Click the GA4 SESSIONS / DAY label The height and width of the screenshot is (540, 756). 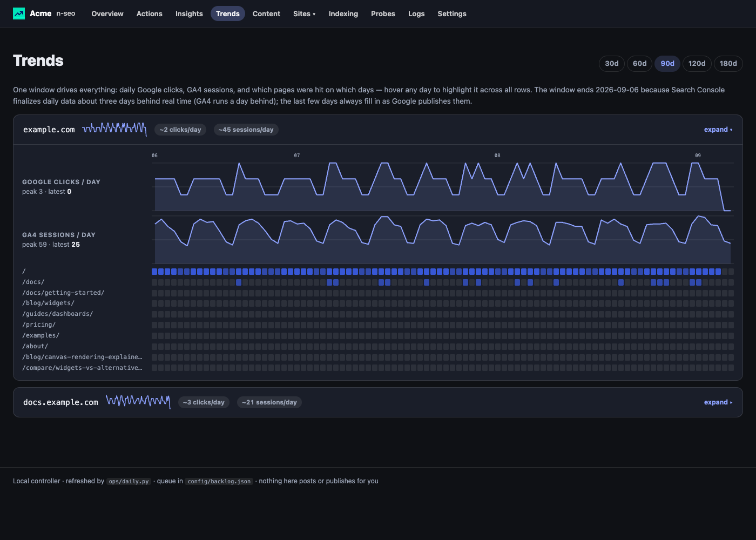pos(59,235)
